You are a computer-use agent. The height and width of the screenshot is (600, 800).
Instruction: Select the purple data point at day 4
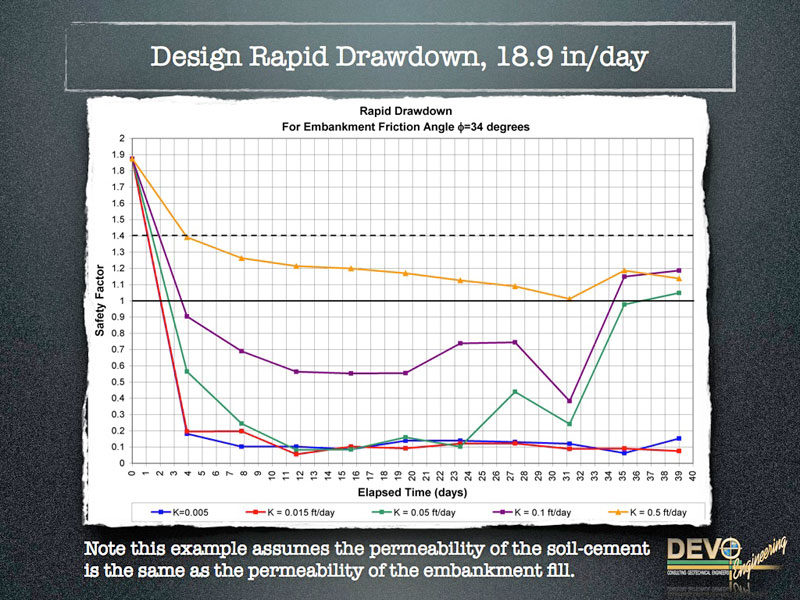pos(187,316)
